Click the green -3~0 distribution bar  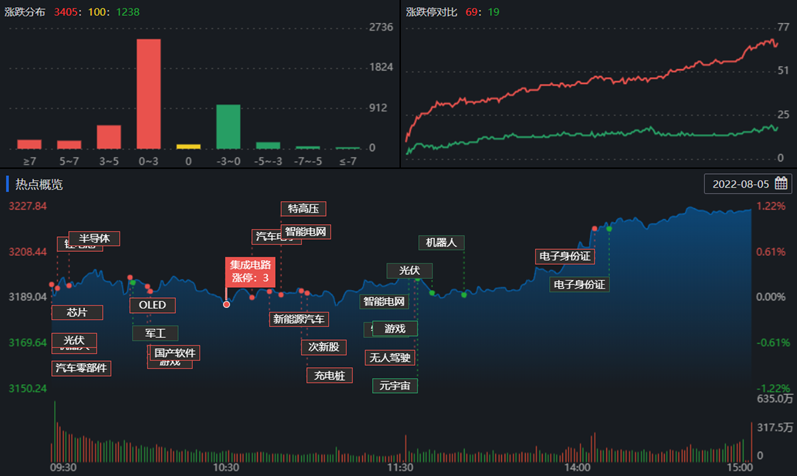[228, 126]
